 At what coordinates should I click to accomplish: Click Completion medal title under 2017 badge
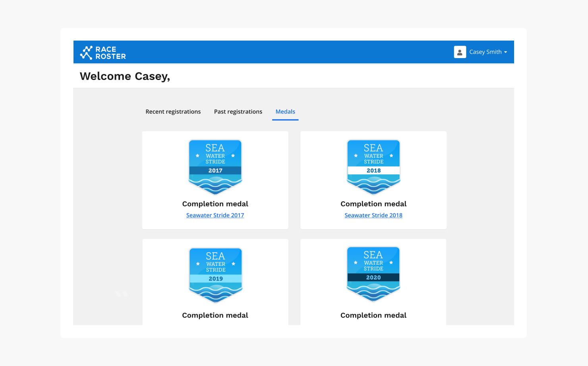click(x=215, y=204)
